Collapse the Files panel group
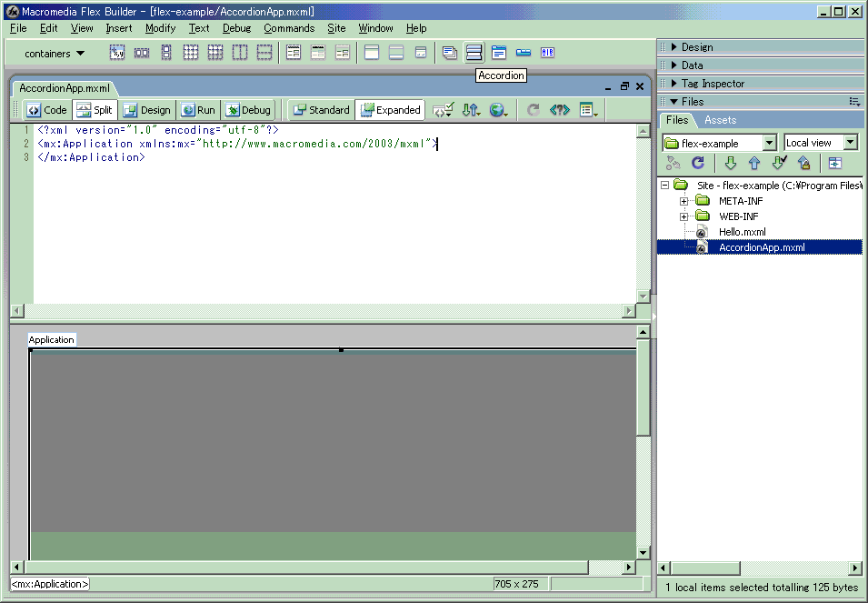The height and width of the screenshot is (603, 868). pyautogui.click(x=673, y=101)
